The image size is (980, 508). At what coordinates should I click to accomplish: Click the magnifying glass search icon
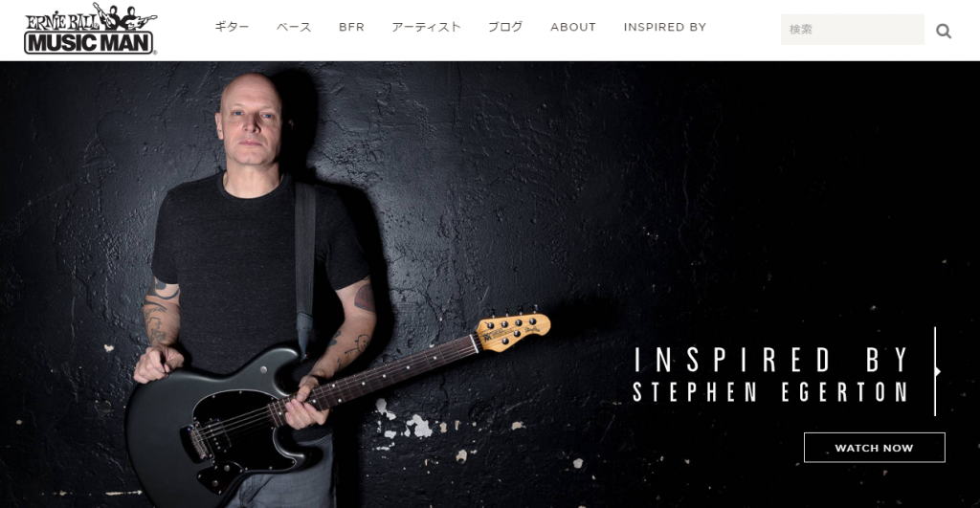tap(943, 31)
